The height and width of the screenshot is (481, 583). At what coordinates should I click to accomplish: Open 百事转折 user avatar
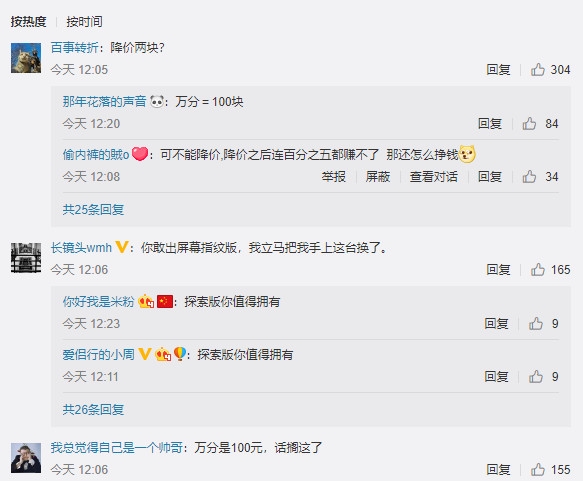pos(26,58)
